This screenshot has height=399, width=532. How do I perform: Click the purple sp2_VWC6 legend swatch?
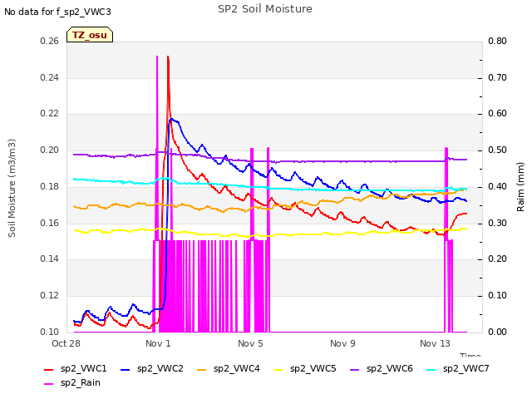355,370
